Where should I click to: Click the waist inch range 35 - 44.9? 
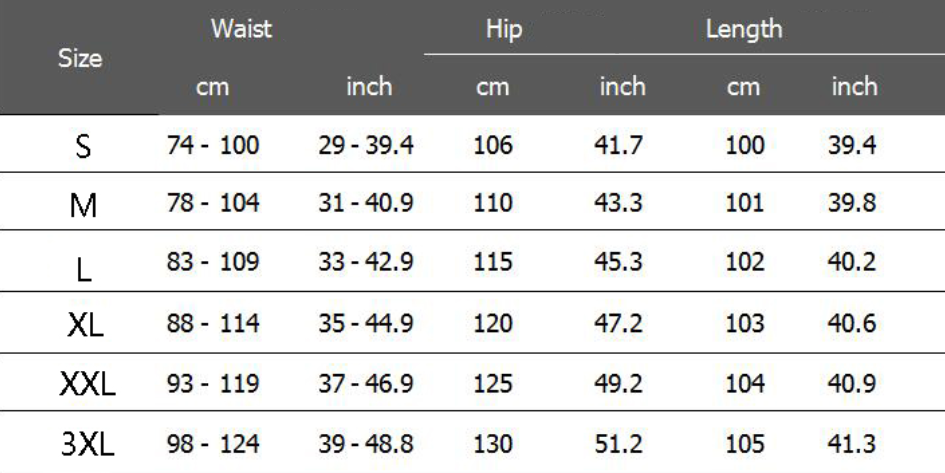(366, 323)
